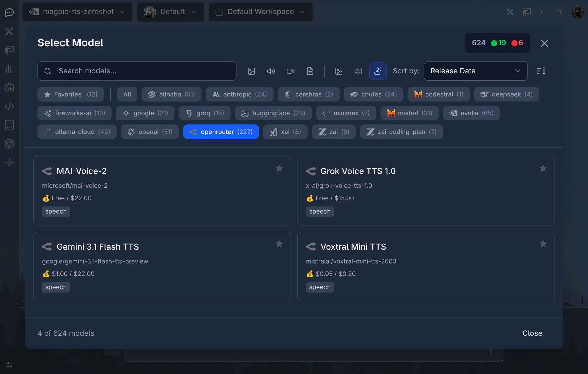Click the calculator icon in sidebar

click(x=9, y=125)
